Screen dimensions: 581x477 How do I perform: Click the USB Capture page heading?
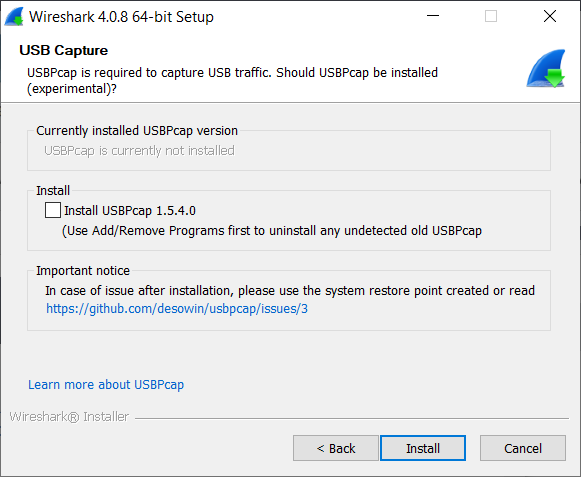click(x=63, y=50)
